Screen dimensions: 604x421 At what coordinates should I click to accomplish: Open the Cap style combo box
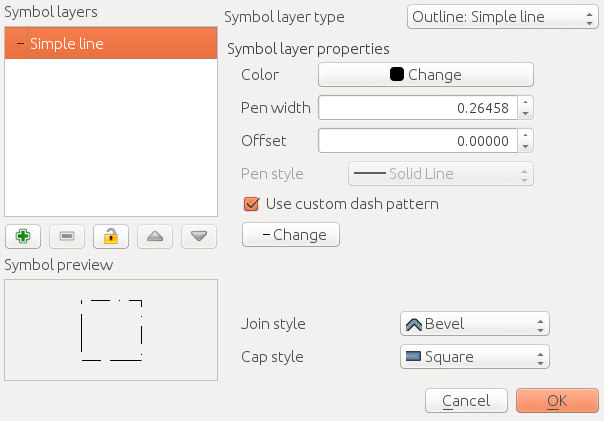pos(475,357)
